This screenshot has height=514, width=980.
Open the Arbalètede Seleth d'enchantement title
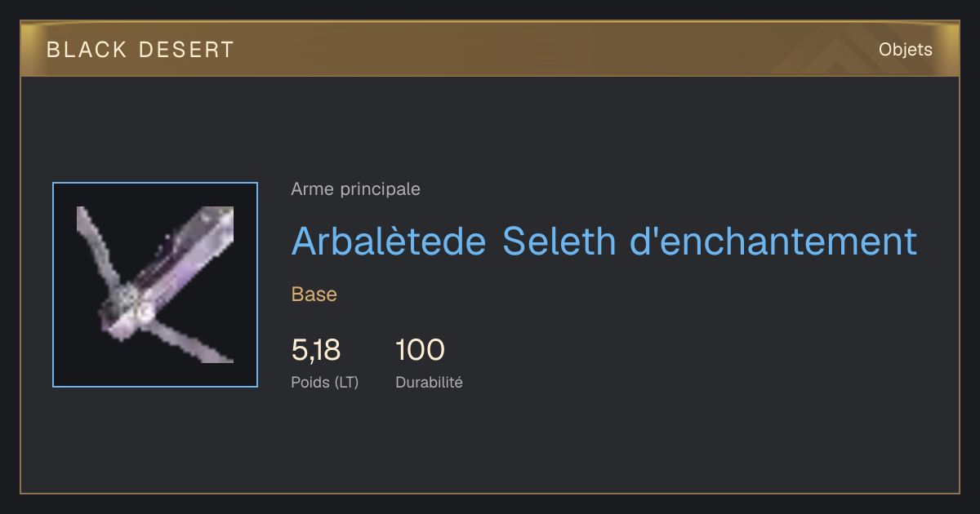point(604,241)
